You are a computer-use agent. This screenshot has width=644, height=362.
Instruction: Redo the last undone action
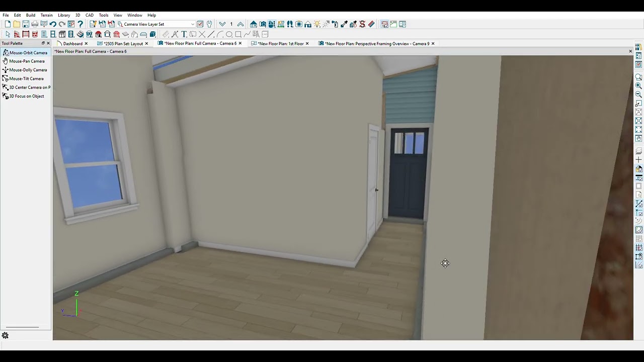click(62, 24)
